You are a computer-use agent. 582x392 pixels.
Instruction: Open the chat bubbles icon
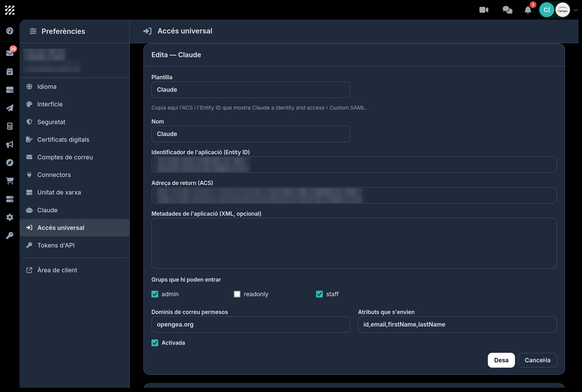(507, 10)
